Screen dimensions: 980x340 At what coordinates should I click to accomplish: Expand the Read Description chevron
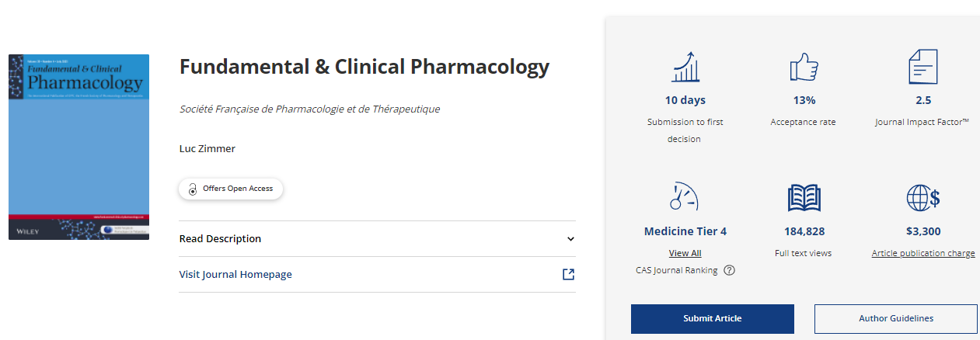click(x=570, y=239)
